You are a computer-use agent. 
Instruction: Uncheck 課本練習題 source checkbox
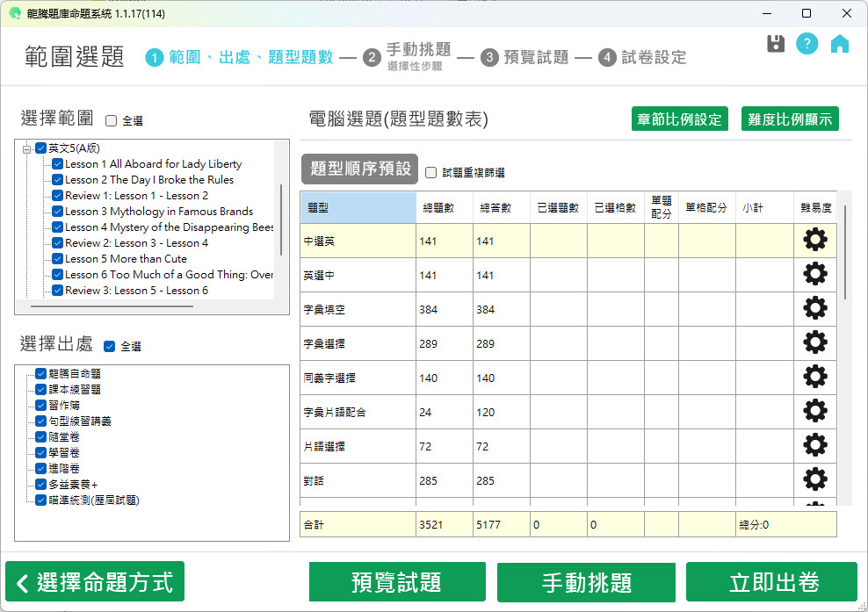pyautogui.click(x=40, y=390)
